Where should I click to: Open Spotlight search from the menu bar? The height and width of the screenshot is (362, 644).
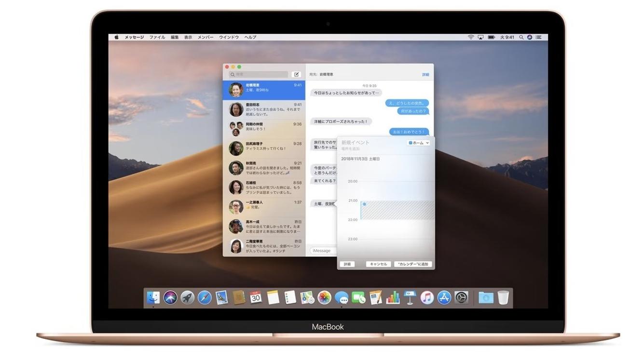pyautogui.click(x=521, y=37)
